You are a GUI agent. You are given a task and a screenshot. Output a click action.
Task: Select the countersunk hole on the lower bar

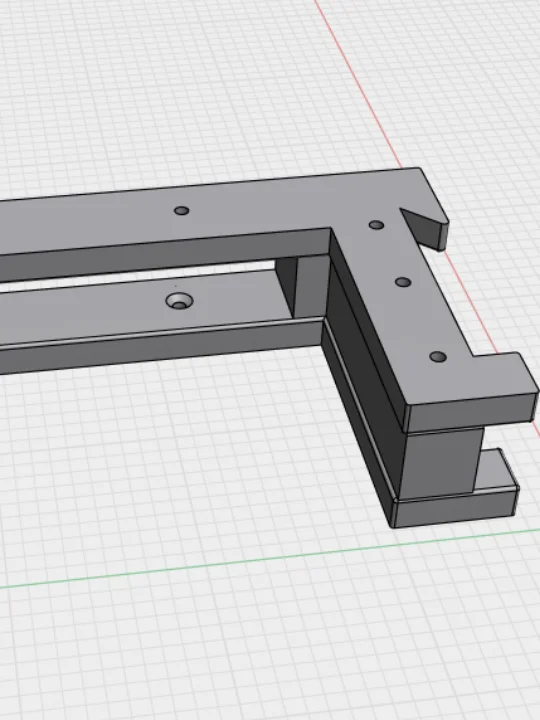click(x=179, y=301)
